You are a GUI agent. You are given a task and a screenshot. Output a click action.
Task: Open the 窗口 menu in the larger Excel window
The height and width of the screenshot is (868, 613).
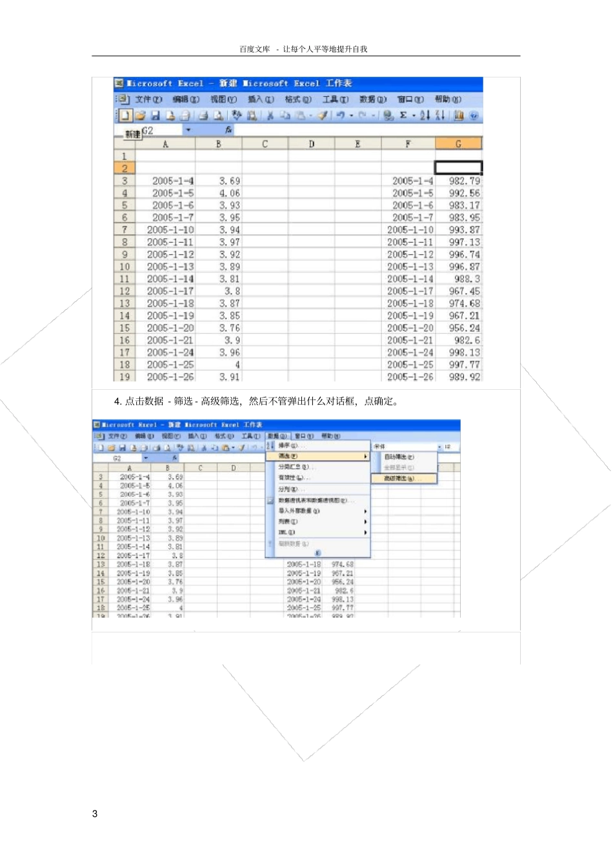pyautogui.click(x=410, y=99)
